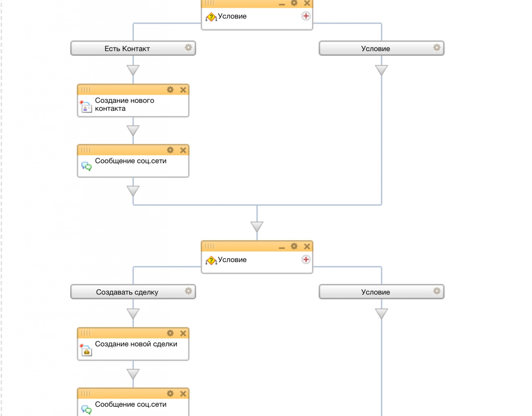
Task: Open settings of 'Создавать сделку' branch
Action: [188, 291]
